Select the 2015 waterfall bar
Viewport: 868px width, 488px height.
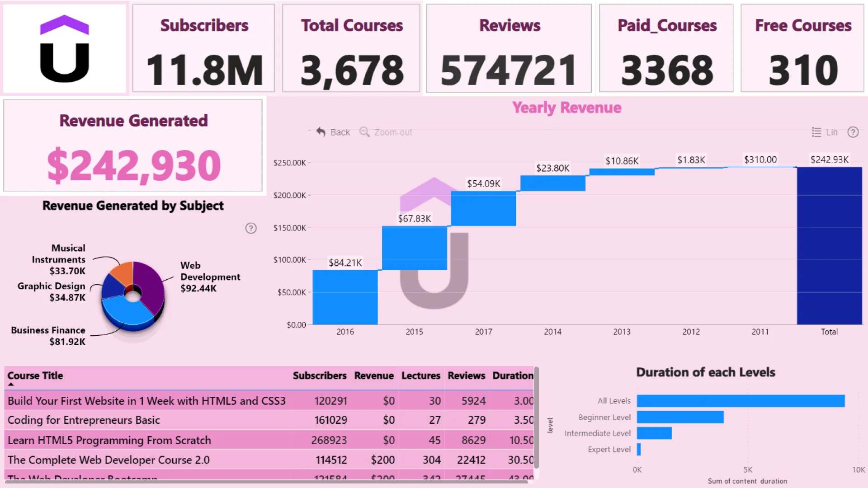click(x=414, y=248)
